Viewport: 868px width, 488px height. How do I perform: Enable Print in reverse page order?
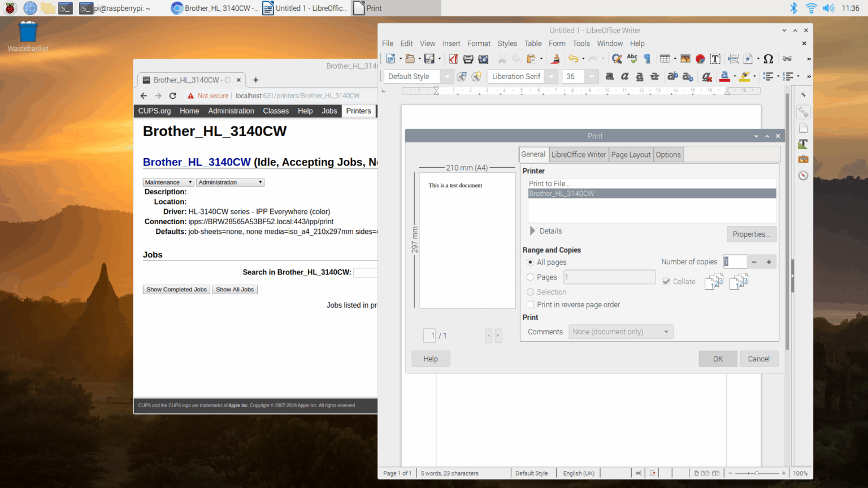point(531,304)
